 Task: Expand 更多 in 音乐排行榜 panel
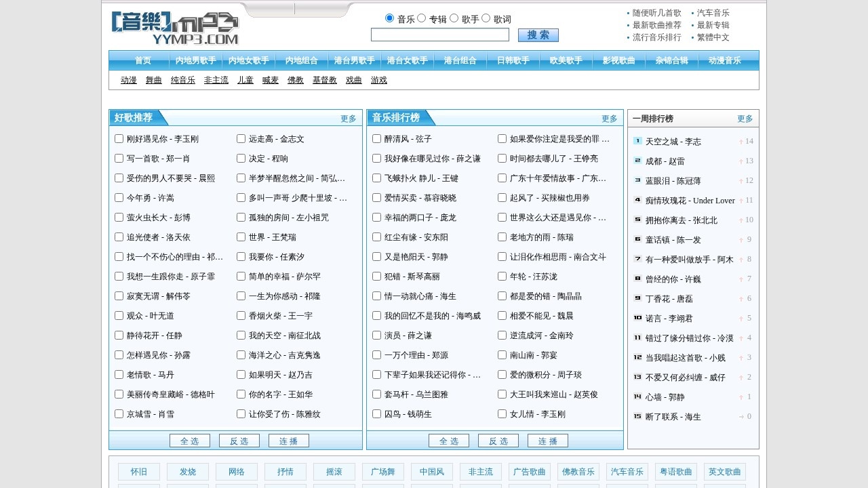(x=609, y=119)
